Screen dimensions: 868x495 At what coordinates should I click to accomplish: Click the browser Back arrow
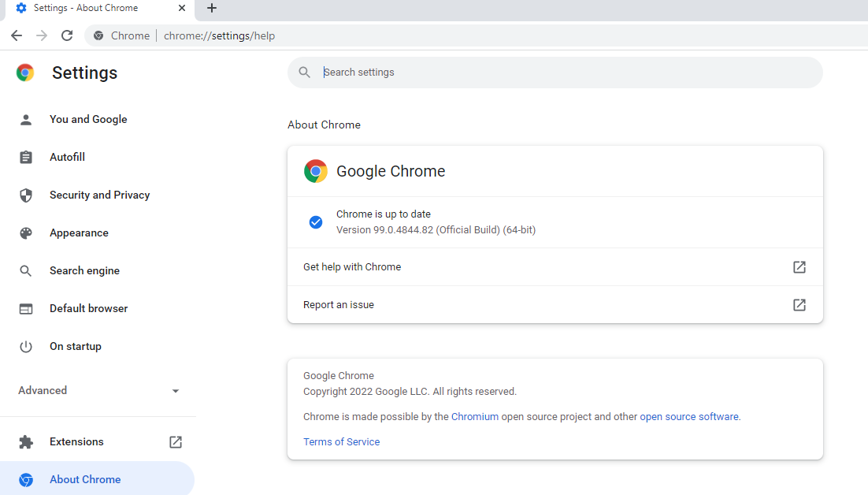[x=17, y=35]
